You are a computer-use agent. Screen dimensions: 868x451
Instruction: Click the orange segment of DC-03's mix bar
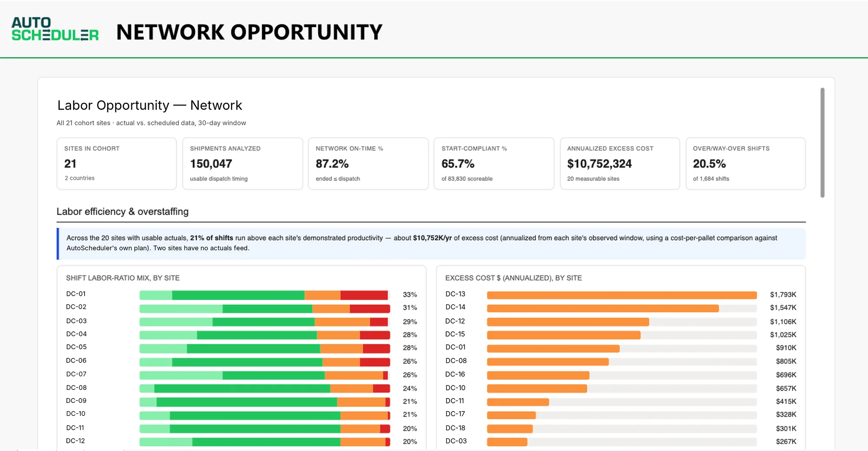pyautogui.click(x=342, y=322)
